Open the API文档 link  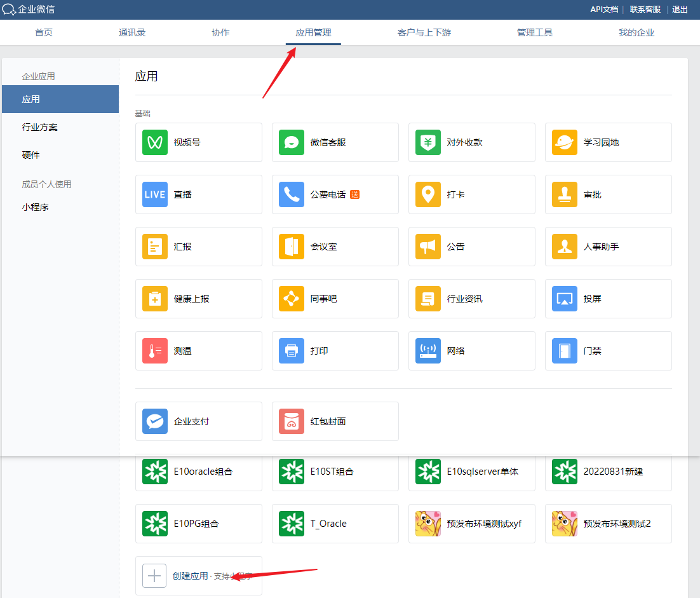click(x=604, y=10)
